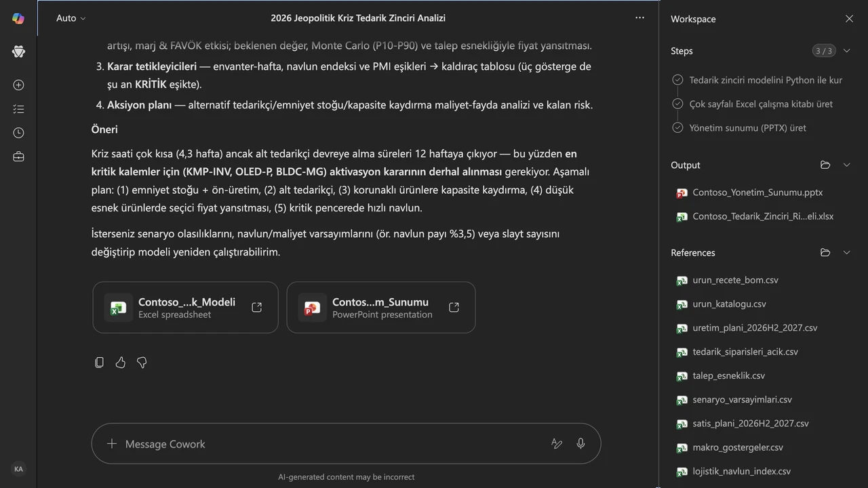The height and width of the screenshot is (488, 868).
Task: Open the briefcase icon in sidebar
Action: (18, 157)
